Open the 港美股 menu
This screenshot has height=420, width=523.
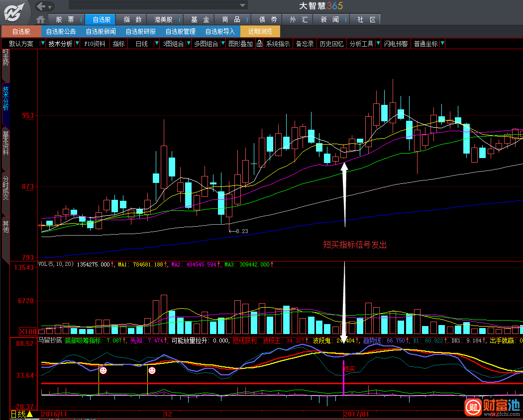pos(163,20)
